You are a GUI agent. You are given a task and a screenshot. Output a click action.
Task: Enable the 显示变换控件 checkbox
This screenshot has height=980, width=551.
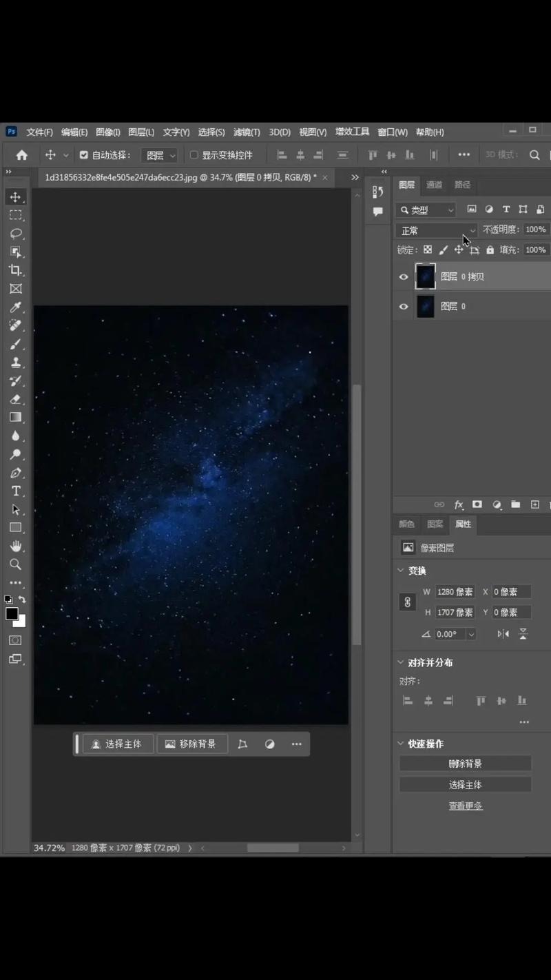[x=194, y=155]
